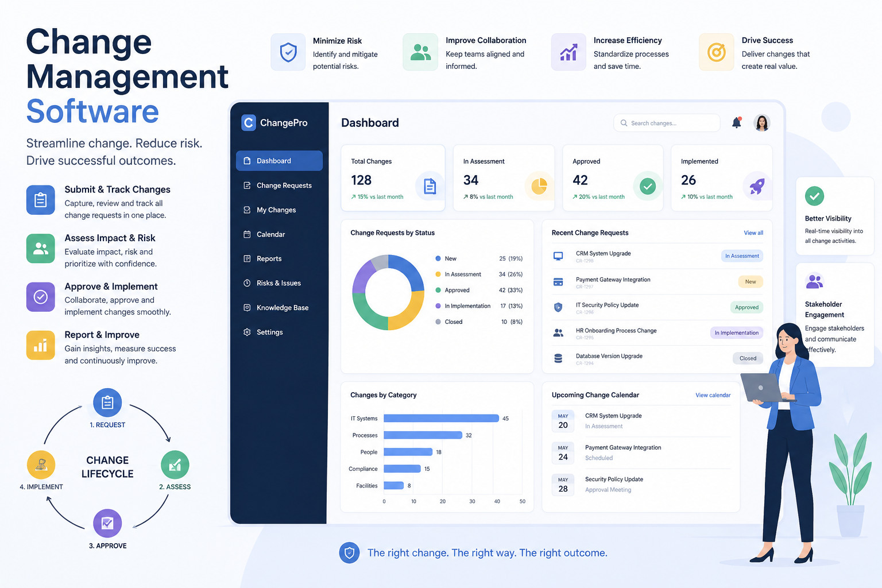Click the Processes bar in Changes by Category

tap(423, 435)
